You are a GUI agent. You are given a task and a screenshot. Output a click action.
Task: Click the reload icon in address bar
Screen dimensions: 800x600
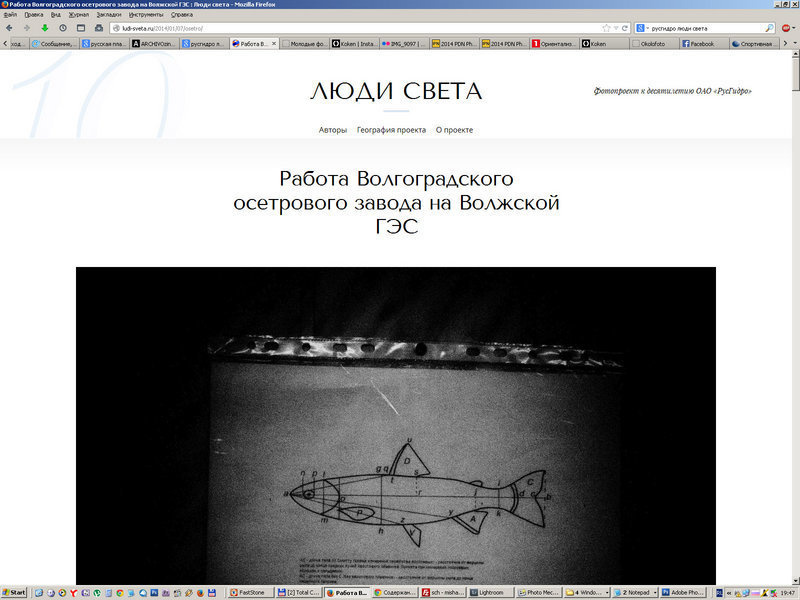click(x=626, y=28)
